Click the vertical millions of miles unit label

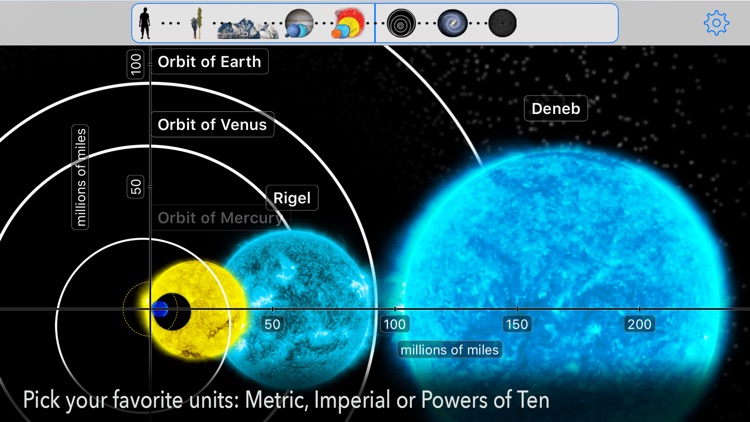coord(80,177)
